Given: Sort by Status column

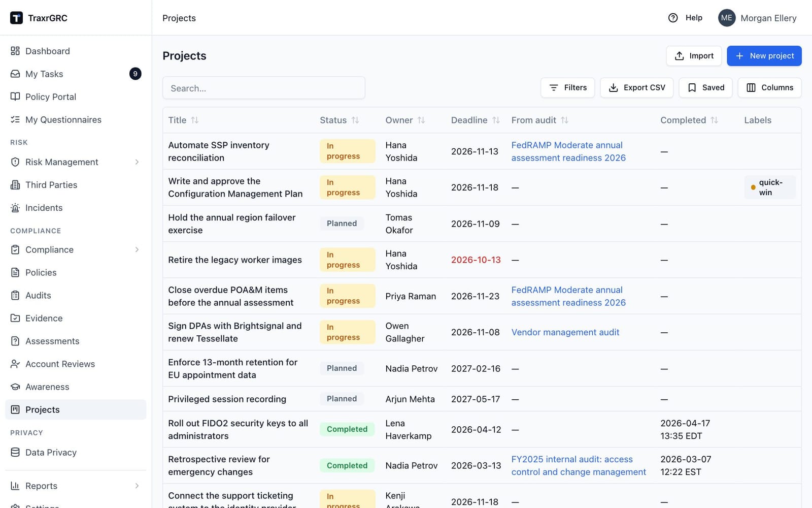Looking at the screenshot, I should pyautogui.click(x=340, y=120).
